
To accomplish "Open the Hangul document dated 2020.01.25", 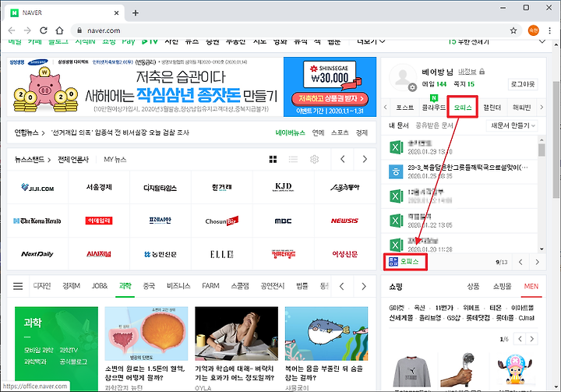I will click(x=459, y=171).
